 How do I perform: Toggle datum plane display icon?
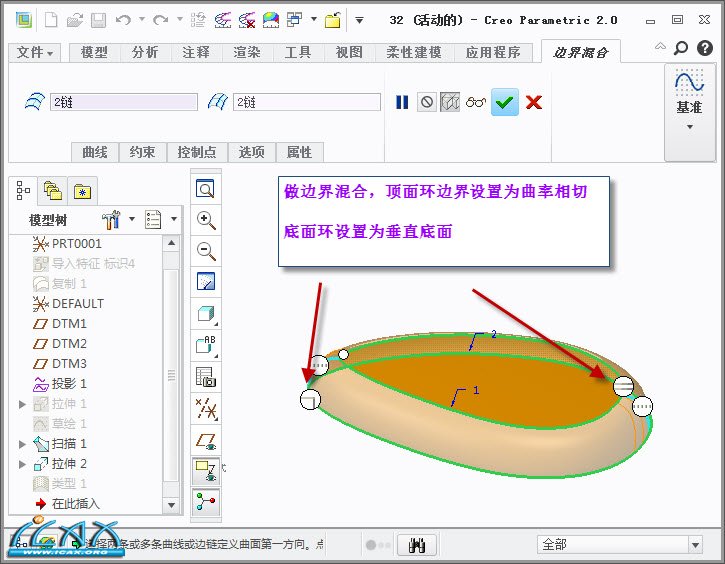coord(206,441)
